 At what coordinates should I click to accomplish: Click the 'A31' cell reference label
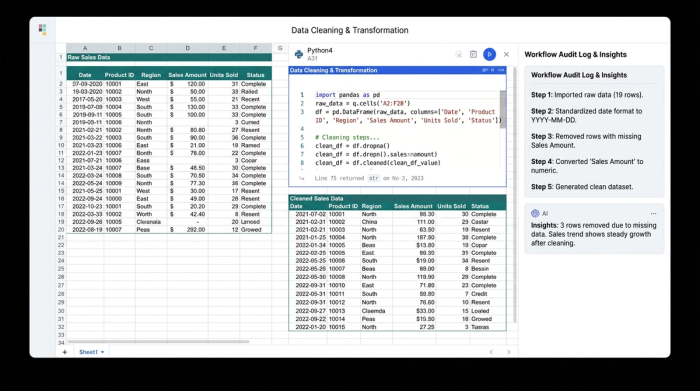[x=312, y=58]
